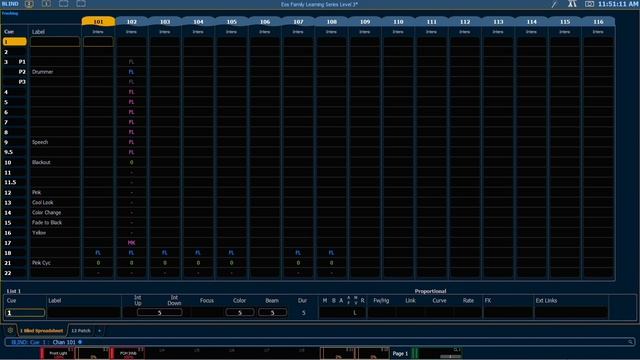Open the workspace gear settings icon

(10, 330)
